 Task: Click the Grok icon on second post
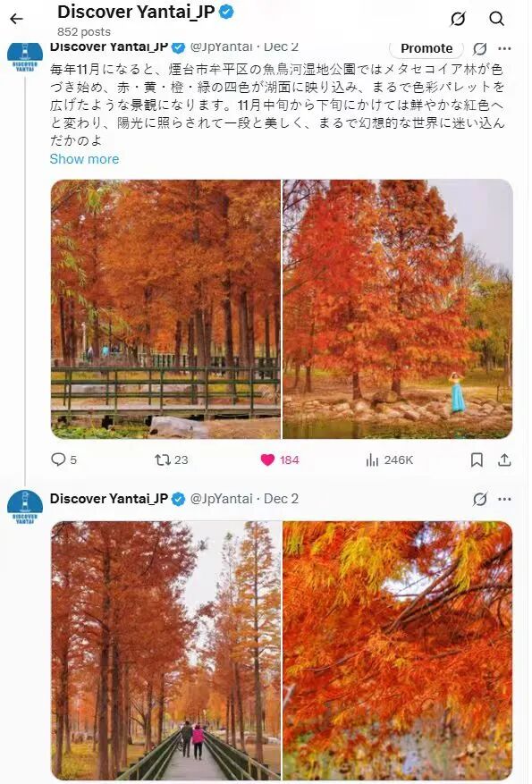[479, 499]
